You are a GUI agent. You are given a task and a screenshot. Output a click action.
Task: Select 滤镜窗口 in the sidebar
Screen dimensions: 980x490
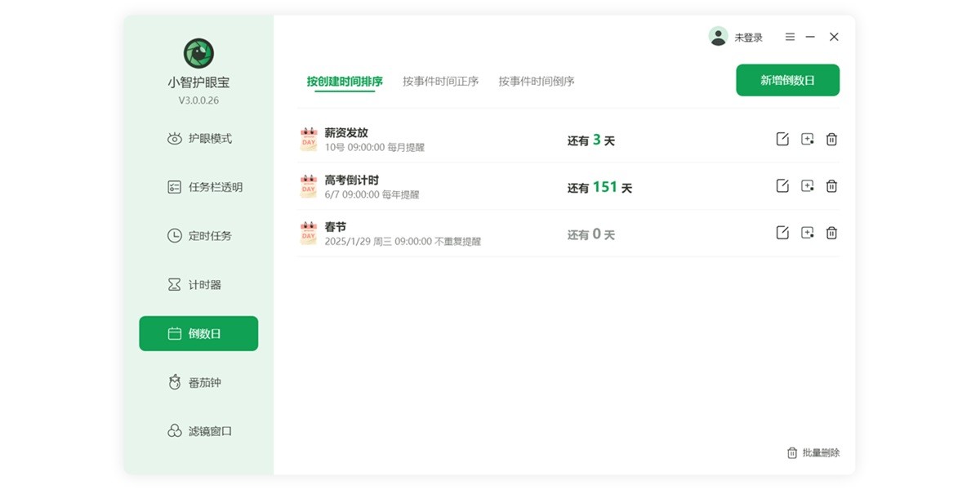(x=206, y=431)
